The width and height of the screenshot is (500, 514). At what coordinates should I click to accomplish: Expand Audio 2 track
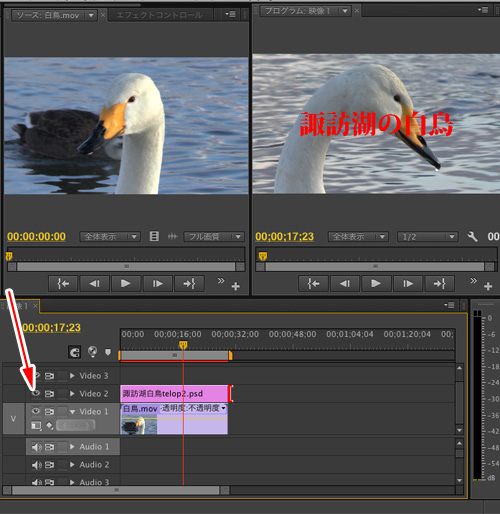coord(72,464)
